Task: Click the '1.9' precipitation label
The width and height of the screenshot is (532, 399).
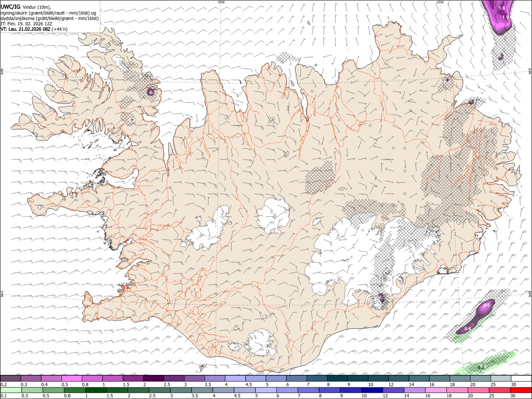Action: 505,17
